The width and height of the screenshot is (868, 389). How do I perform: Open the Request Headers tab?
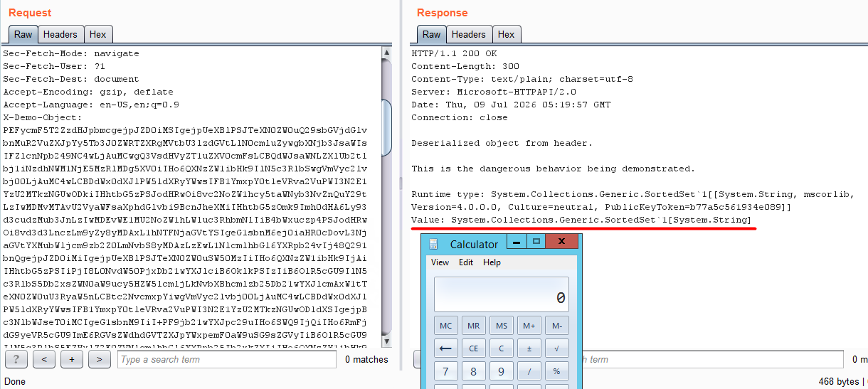pos(60,34)
